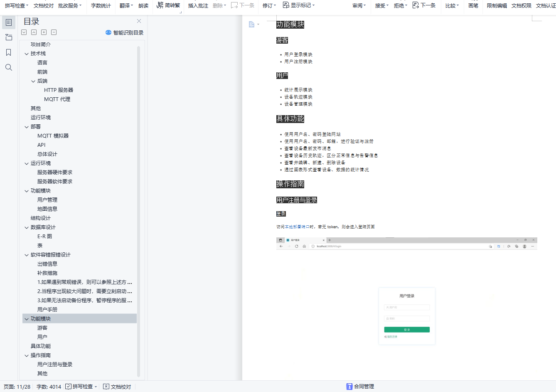Collapse the 部署 outline node
This screenshot has width=556, height=392.
[x=27, y=127]
